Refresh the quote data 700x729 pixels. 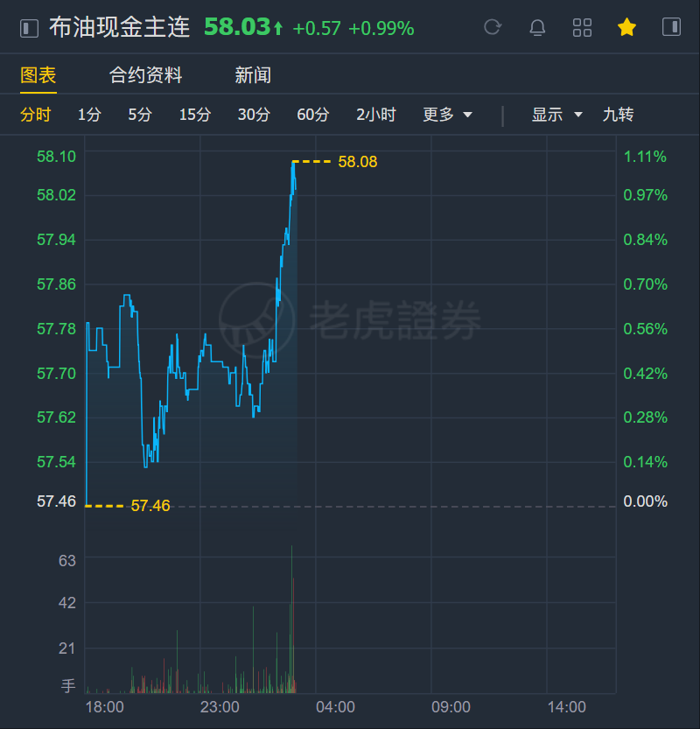tap(493, 27)
